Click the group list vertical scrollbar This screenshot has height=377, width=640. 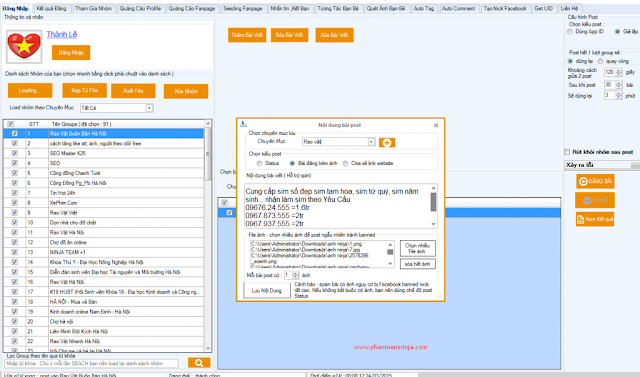(208, 236)
